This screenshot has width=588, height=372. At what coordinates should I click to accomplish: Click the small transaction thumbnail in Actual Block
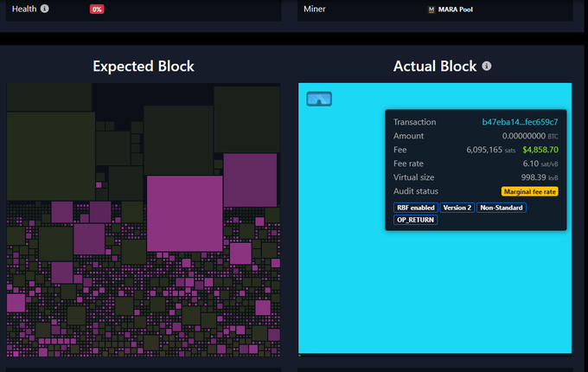tap(319, 99)
